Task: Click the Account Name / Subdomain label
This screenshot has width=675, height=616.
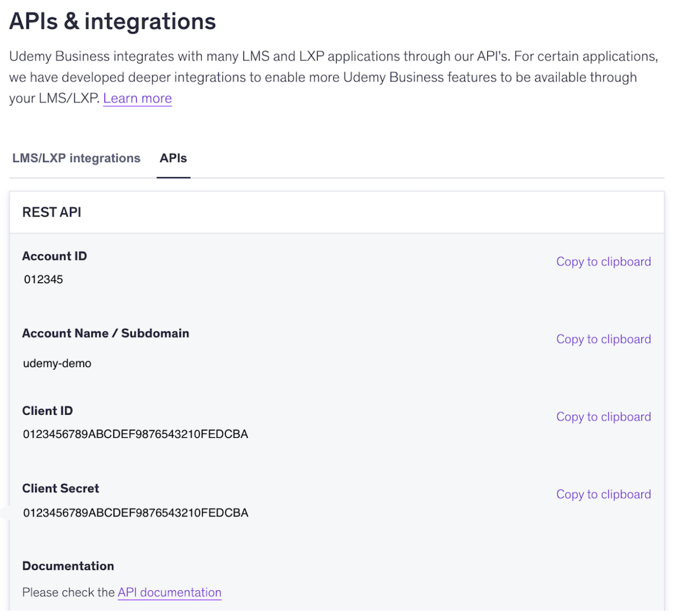Action: tap(106, 334)
